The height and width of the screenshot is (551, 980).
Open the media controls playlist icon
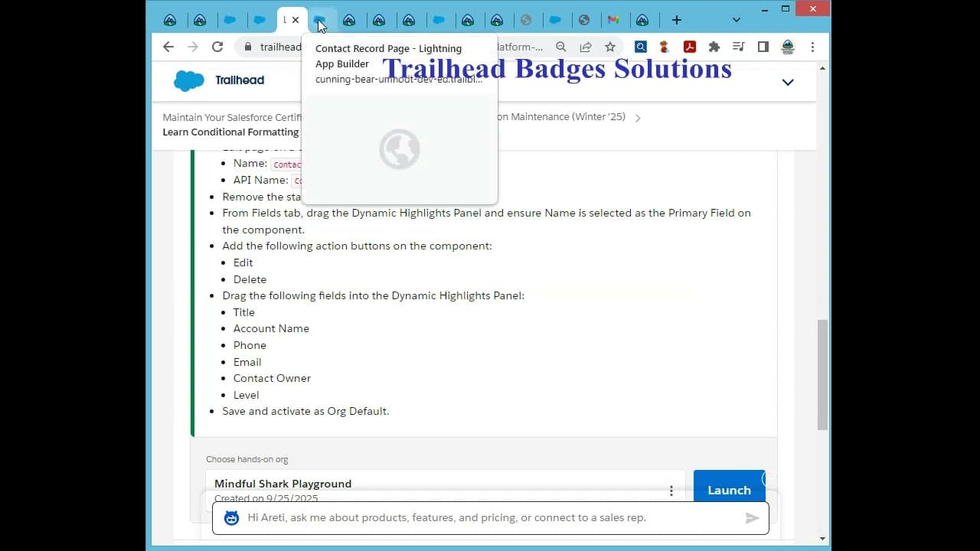coord(739,47)
